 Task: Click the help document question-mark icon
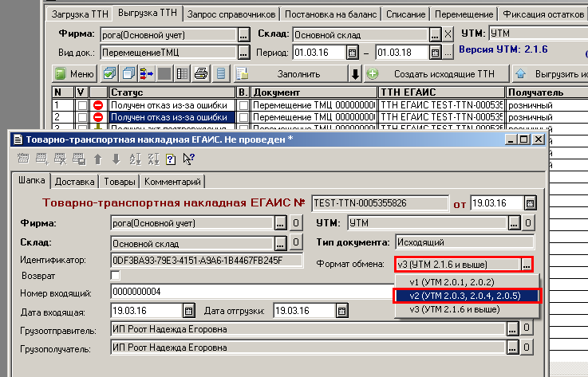[x=171, y=159]
